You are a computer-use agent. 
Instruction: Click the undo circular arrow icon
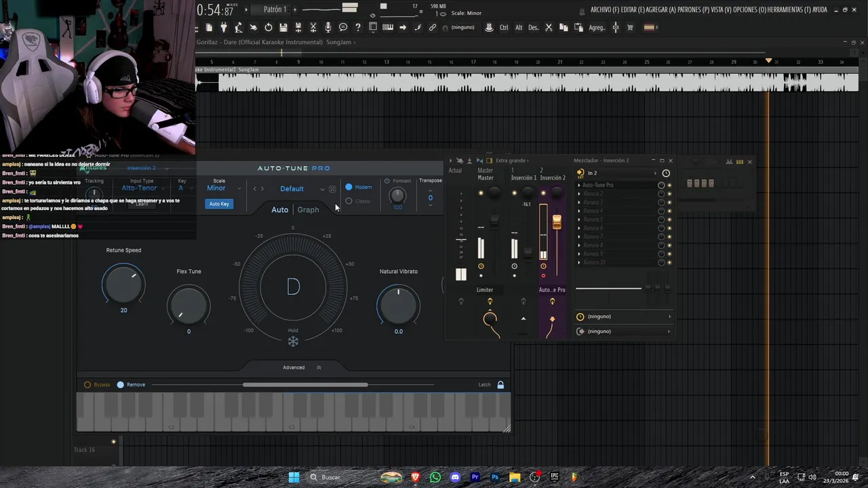pos(269,27)
